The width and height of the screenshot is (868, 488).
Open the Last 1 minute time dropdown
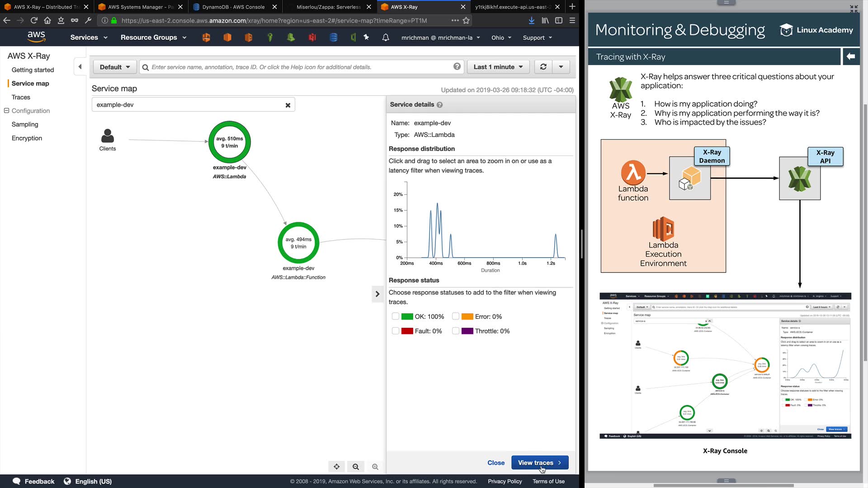coord(498,67)
